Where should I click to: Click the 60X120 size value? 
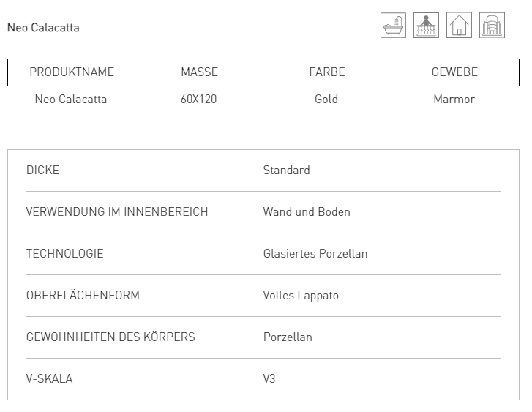[x=199, y=99]
